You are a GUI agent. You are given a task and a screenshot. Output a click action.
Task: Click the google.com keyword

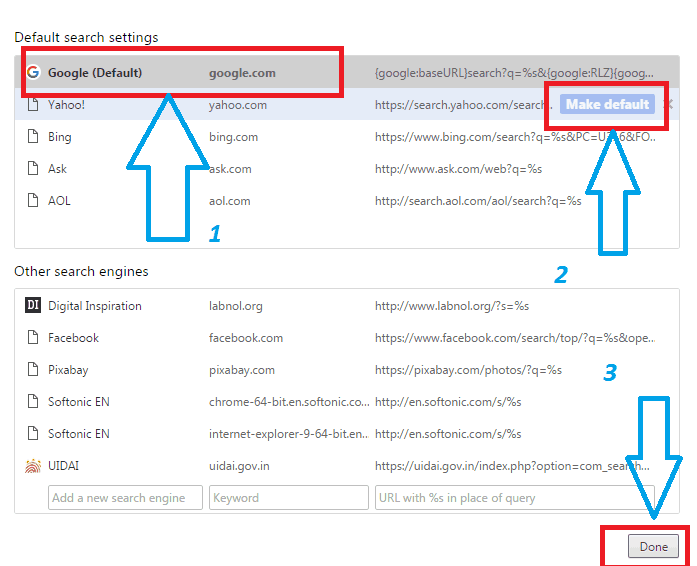click(242, 73)
